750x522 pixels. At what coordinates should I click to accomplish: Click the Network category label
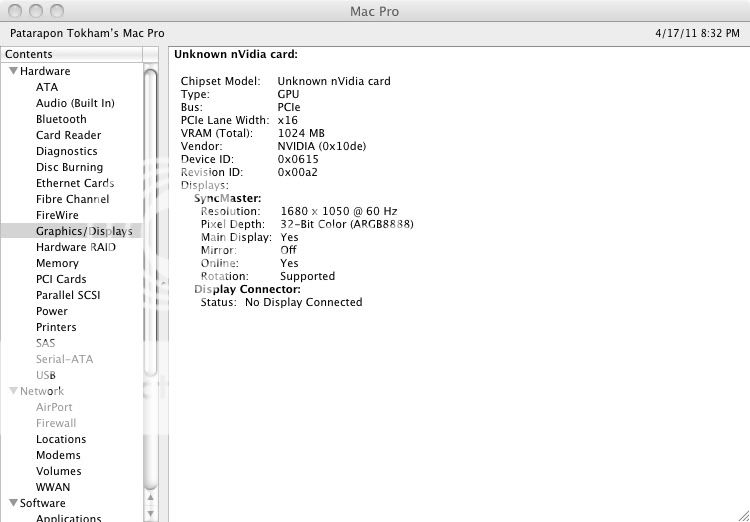click(42, 391)
